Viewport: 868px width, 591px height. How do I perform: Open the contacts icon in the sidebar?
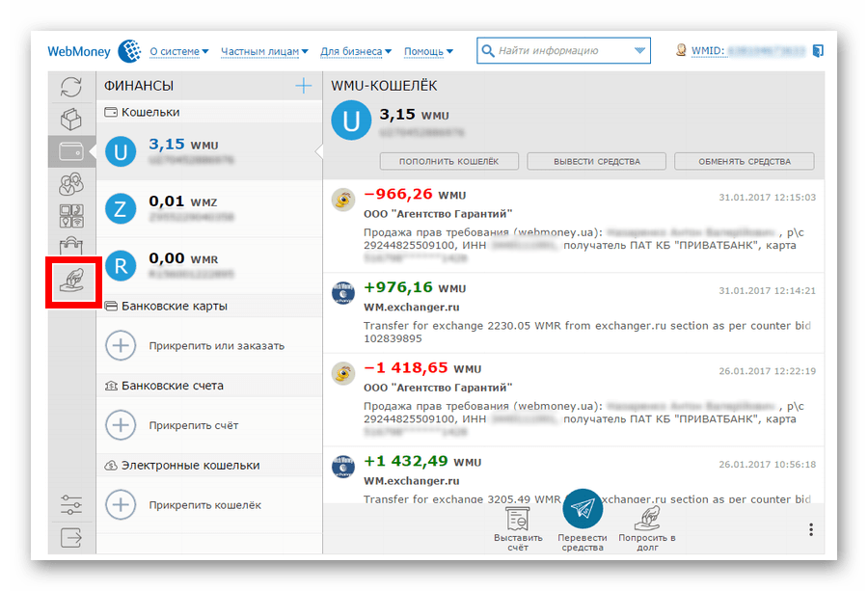[71, 183]
